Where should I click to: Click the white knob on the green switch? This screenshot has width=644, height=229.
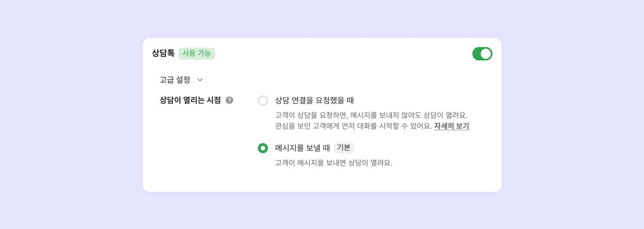pos(486,54)
